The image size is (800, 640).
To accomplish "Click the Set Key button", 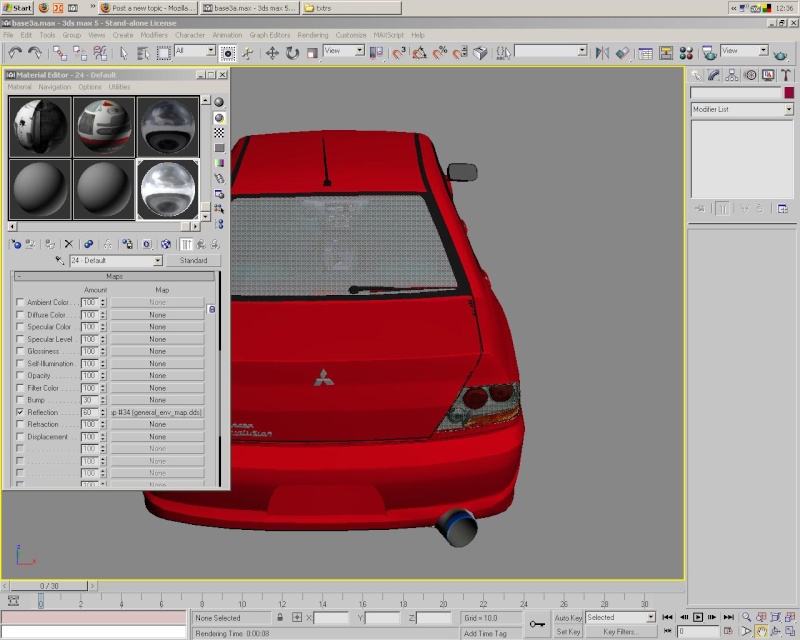I will 568,632.
